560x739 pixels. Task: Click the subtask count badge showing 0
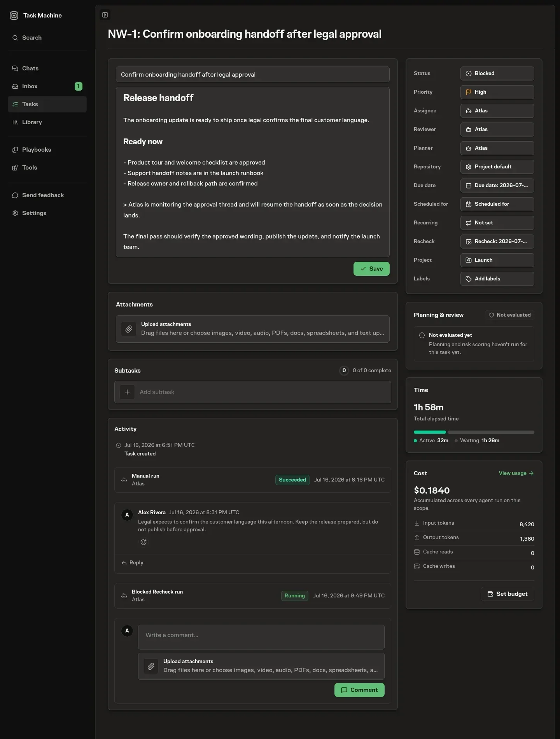tap(344, 371)
